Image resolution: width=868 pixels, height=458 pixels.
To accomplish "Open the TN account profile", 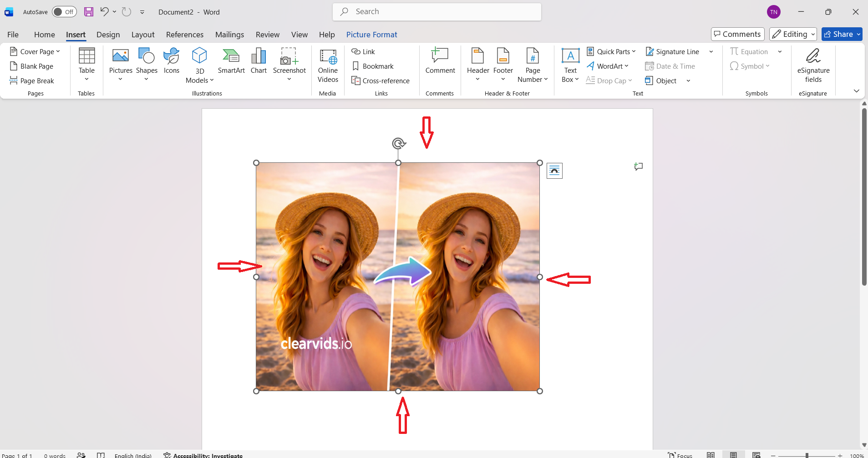I will pos(774,12).
